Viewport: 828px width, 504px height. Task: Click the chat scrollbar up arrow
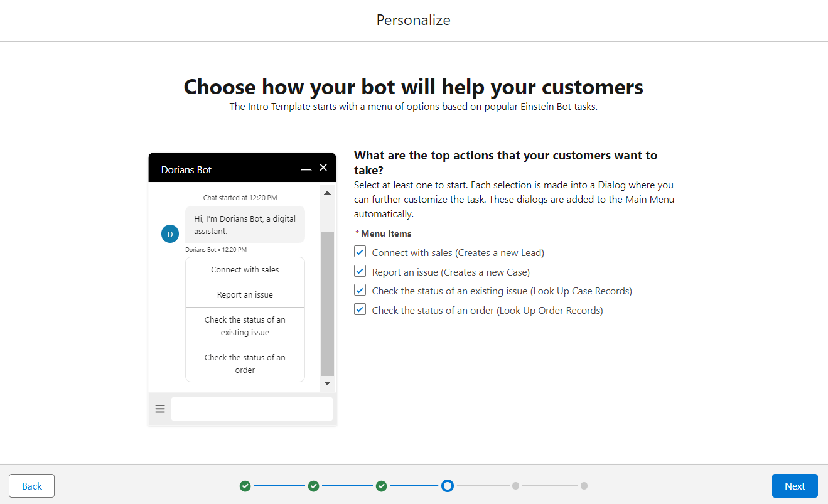[327, 193]
